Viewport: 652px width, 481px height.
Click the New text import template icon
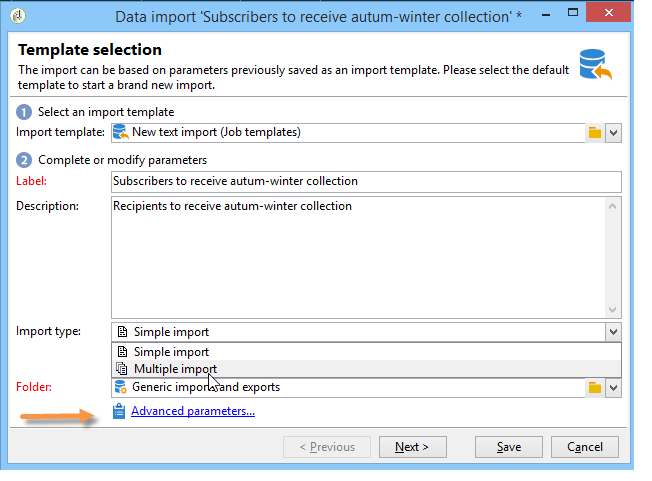[x=121, y=132]
